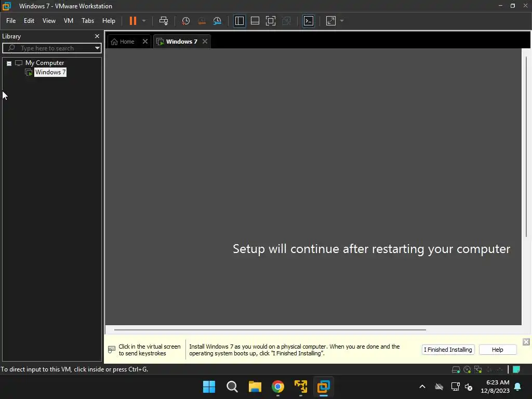The height and width of the screenshot is (399, 532).
Task: Open the Help menu
Action: point(109,21)
